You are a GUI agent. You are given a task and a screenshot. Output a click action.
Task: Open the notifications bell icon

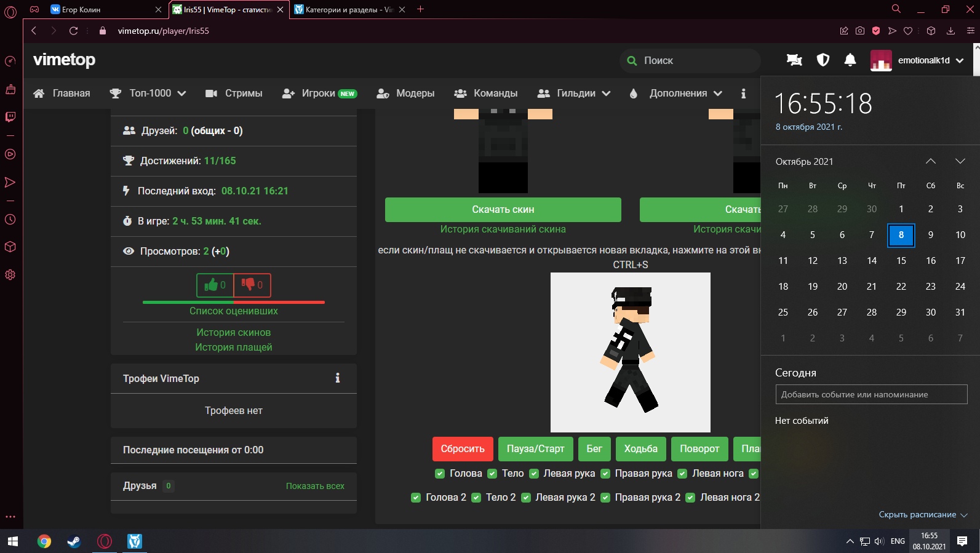pyautogui.click(x=850, y=60)
